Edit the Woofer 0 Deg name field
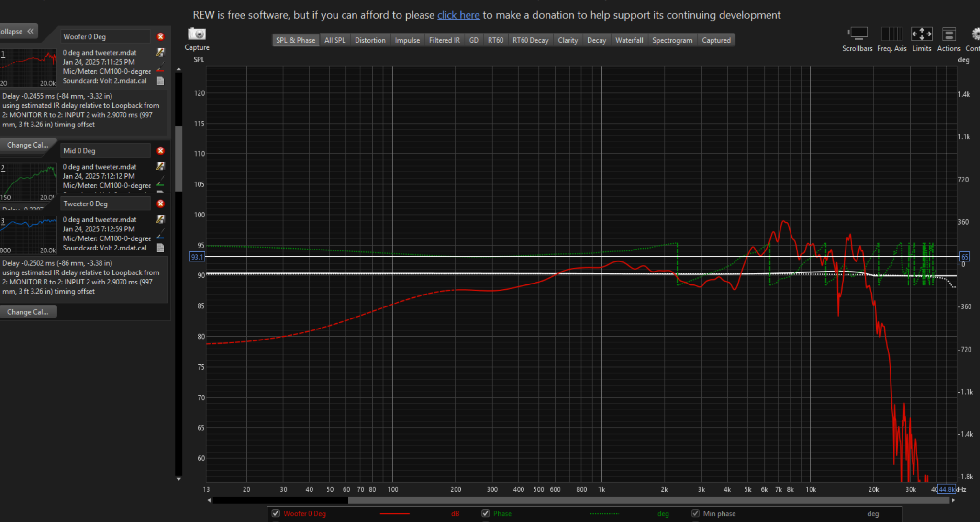This screenshot has height=522, width=980. click(x=105, y=36)
